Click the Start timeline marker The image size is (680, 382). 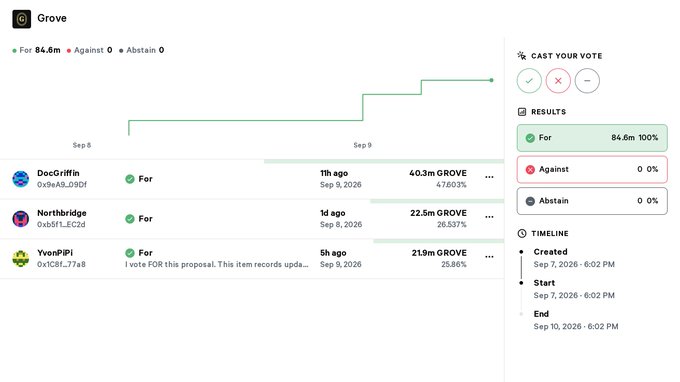pyautogui.click(x=521, y=283)
